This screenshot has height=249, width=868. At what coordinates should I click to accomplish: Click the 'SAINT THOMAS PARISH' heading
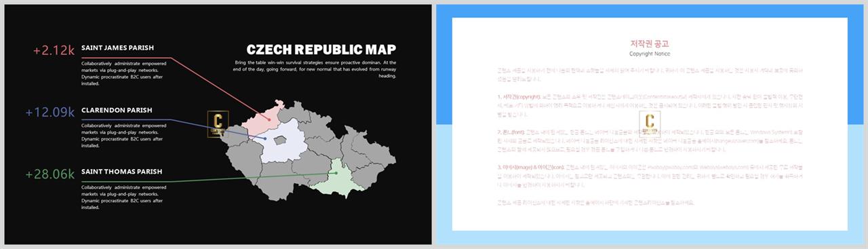pos(121,172)
